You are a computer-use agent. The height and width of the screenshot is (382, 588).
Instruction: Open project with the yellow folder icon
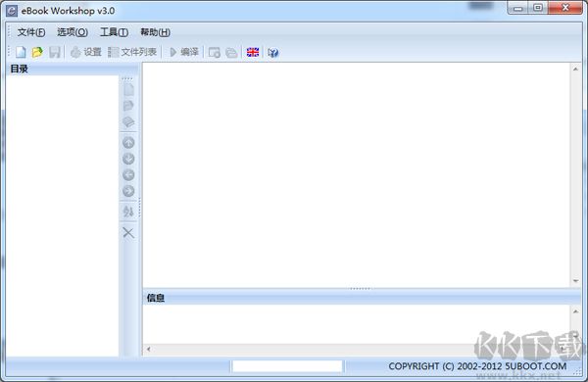pyautogui.click(x=37, y=52)
